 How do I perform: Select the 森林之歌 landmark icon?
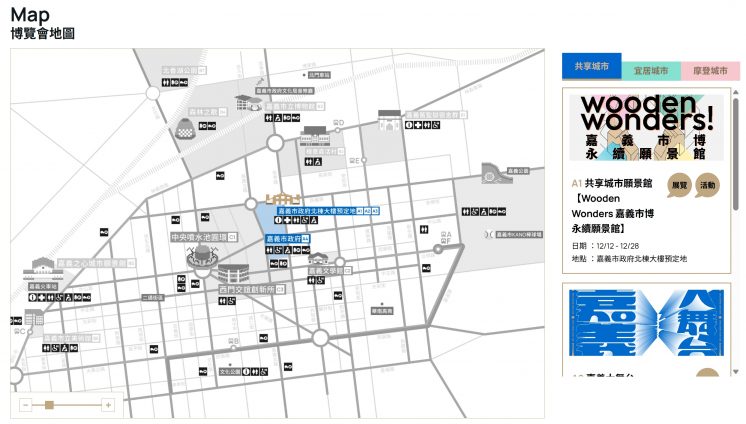coord(185,129)
